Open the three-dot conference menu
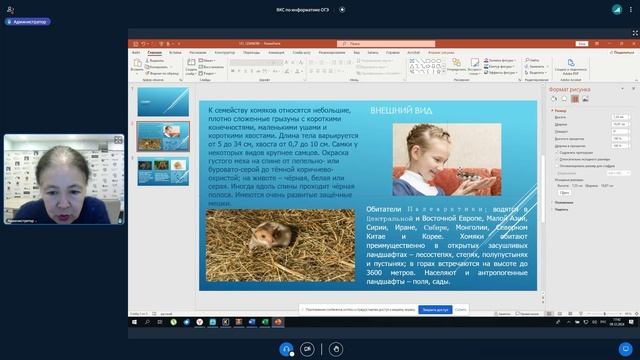 click(x=631, y=9)
